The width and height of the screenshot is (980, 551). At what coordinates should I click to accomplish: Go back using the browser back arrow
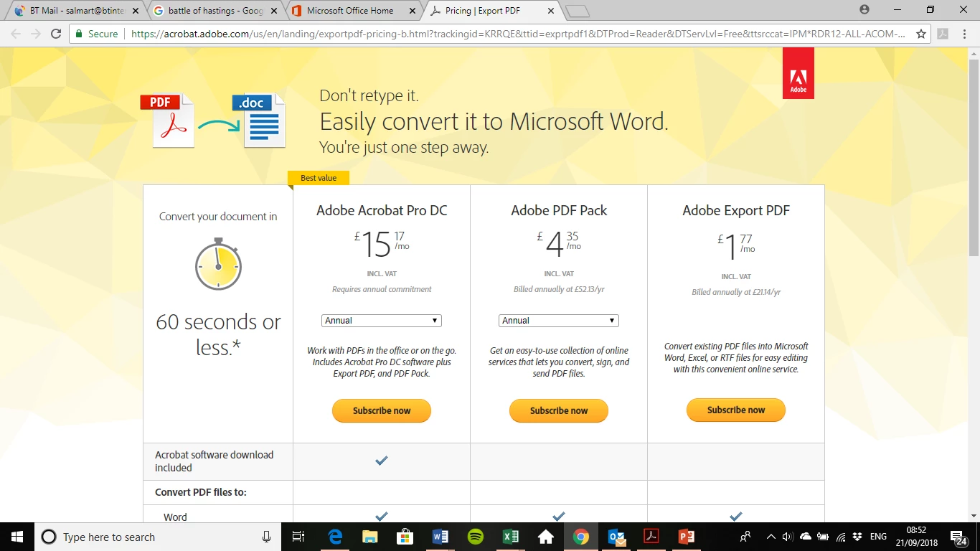16,34
